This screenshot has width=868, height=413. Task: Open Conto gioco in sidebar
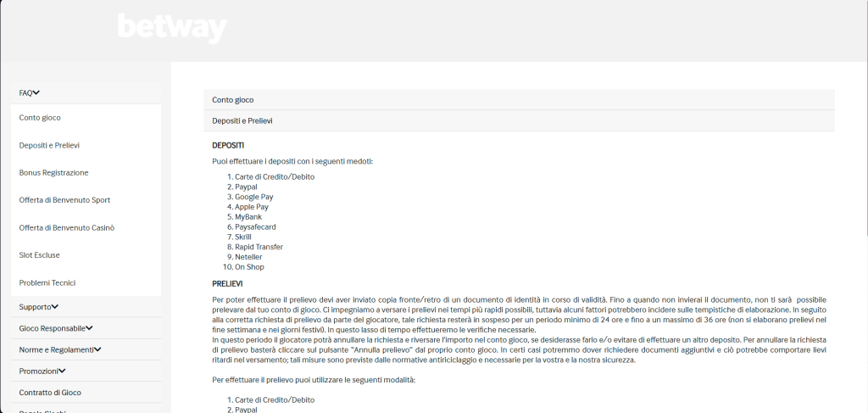click(x=40, y=118)
